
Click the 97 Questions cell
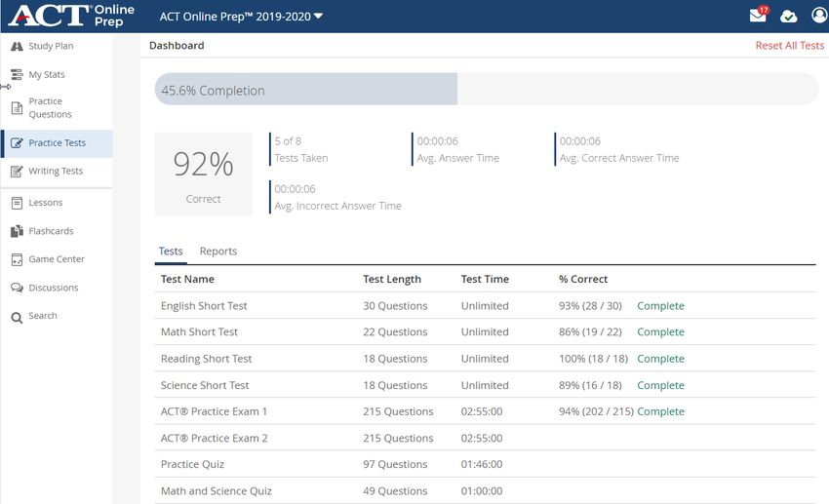click(395, 464)
